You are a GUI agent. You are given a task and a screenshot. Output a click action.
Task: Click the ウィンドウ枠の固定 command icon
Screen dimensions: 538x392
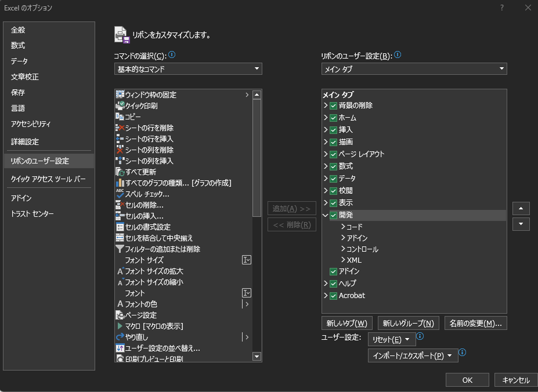click(x=120, y=95)
